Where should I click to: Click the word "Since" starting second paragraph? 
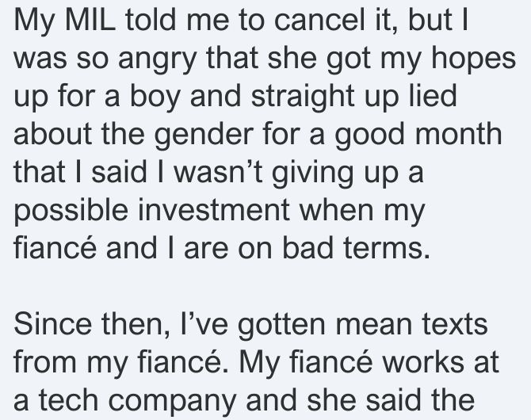point(53,324)
